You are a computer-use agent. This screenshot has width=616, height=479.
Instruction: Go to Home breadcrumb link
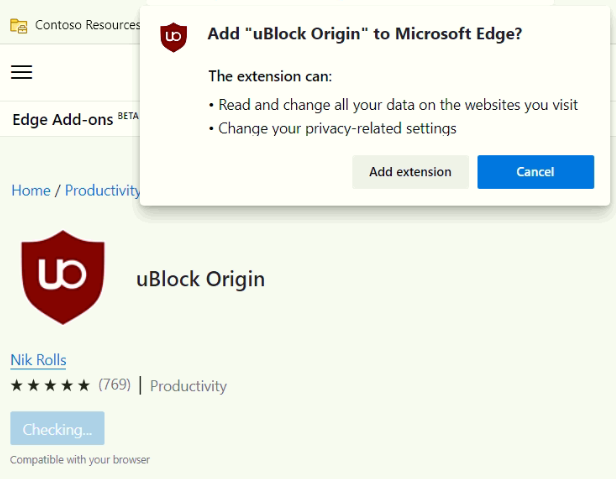click(31, 191)
